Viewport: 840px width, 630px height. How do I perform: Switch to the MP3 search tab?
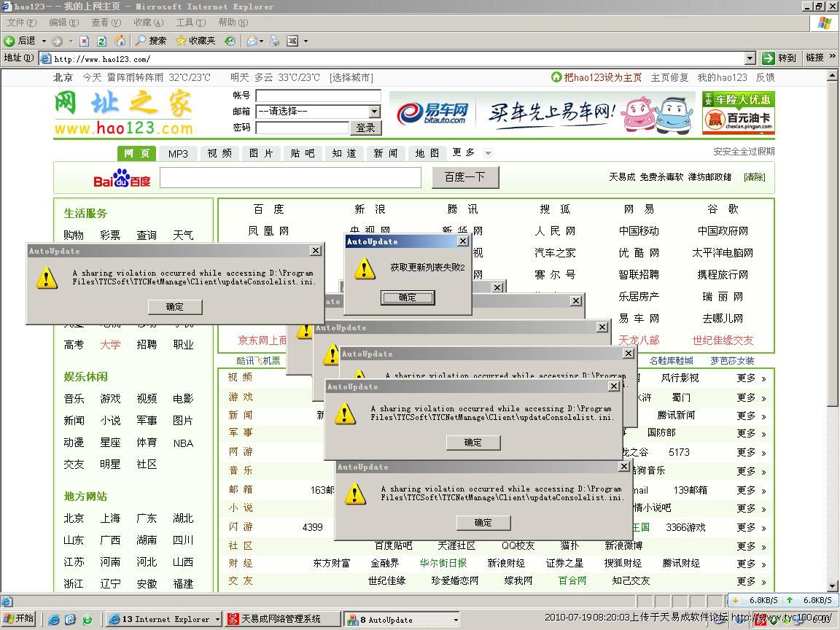pyautogui.click(x=178, y=153)
